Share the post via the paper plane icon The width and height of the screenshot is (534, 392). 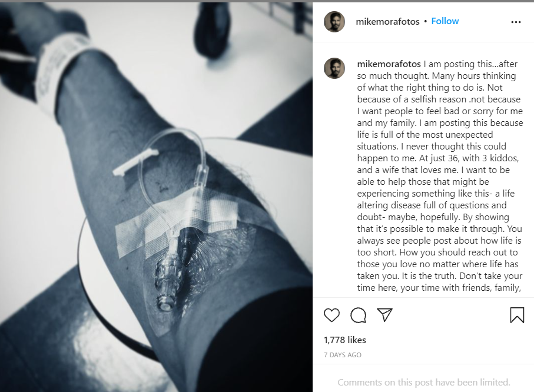(x=385, y=315)
